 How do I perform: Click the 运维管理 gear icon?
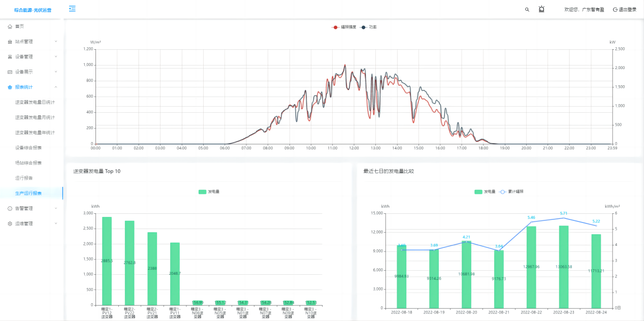[x=10, y=223]
